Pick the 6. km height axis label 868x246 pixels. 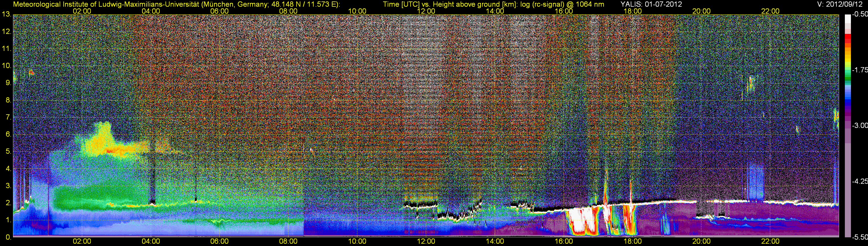point(8,134)
